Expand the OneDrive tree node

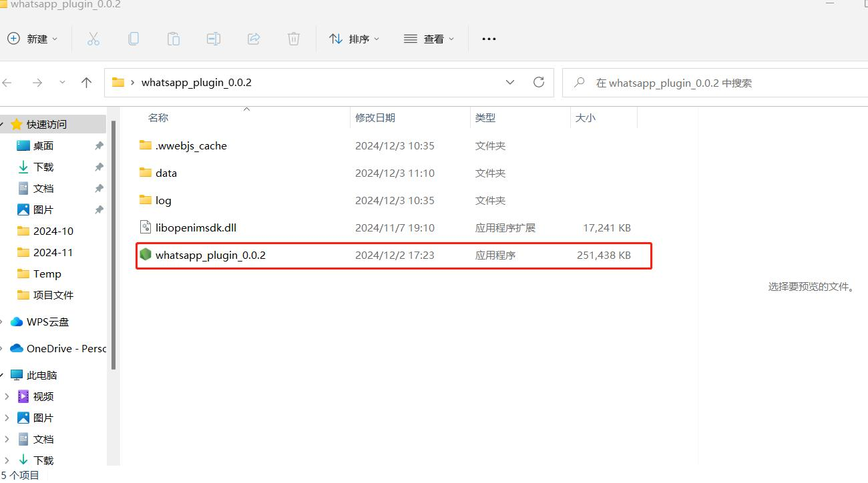[x=3, y=348]
